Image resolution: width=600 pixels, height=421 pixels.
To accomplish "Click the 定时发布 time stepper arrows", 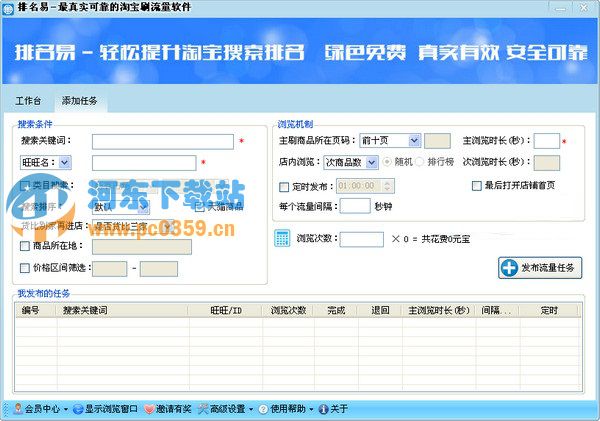I will (388, 186).
